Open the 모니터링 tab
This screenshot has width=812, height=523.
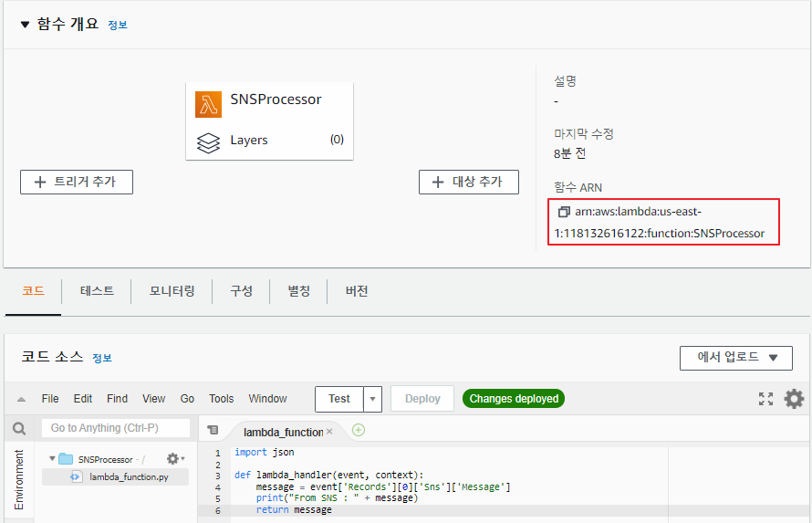(x=172, y=291)
